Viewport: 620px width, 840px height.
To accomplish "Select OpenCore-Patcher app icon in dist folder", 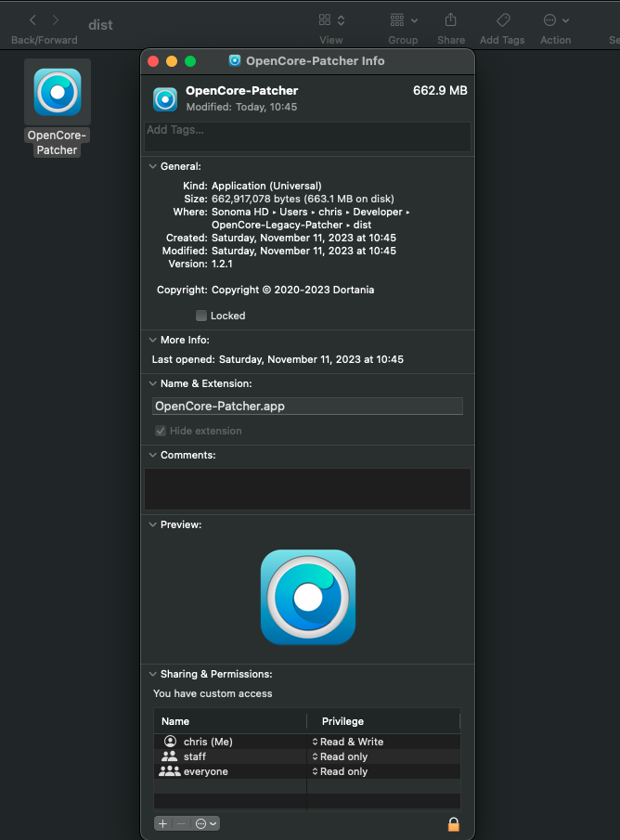I will pos(58,92).
